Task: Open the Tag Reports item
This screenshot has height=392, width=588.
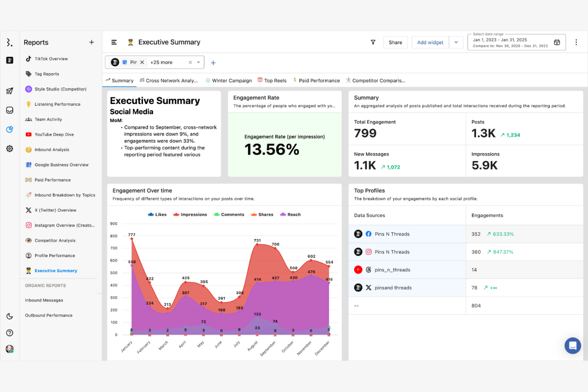Action: [x=47, y=74]
